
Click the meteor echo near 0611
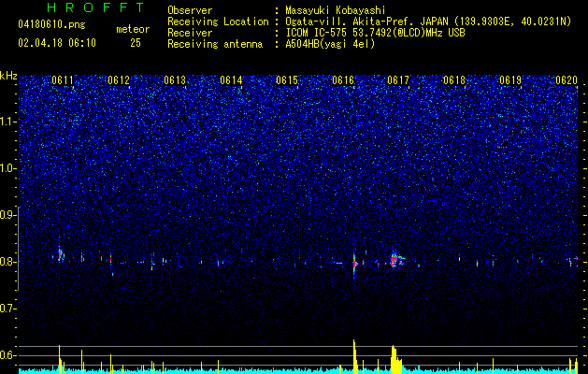[60, 254]
